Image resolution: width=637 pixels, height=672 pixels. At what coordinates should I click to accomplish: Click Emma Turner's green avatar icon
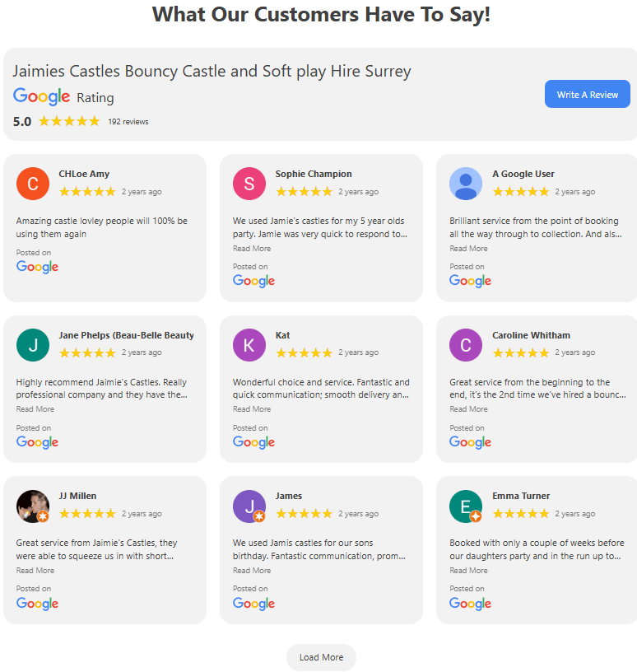[x=465, y=505]
